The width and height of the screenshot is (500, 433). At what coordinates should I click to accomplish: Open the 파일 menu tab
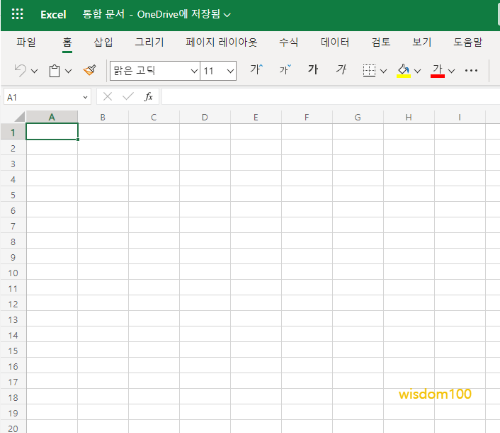[26, 42]
